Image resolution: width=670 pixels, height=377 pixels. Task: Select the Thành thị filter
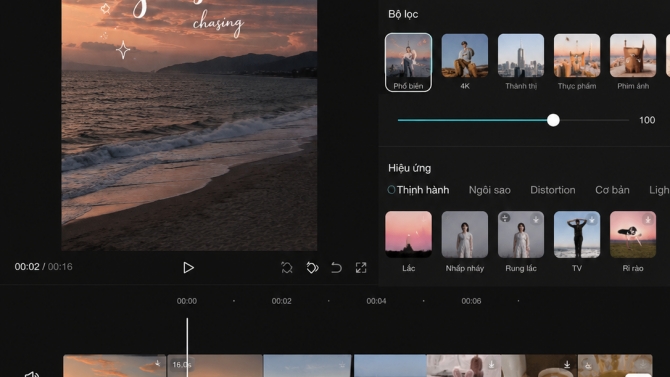coord(521,62)
